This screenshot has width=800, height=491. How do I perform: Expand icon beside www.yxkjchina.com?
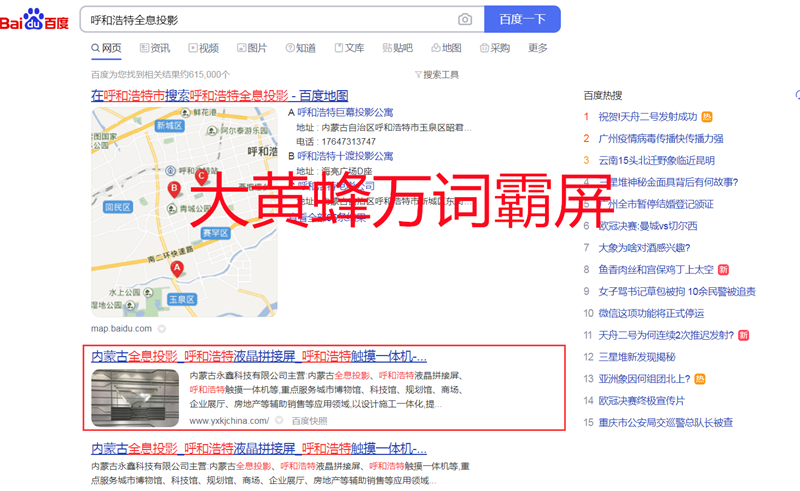279,421
